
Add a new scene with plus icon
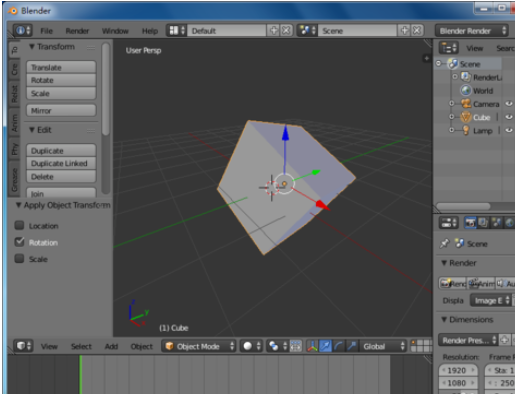pos(404,31)
